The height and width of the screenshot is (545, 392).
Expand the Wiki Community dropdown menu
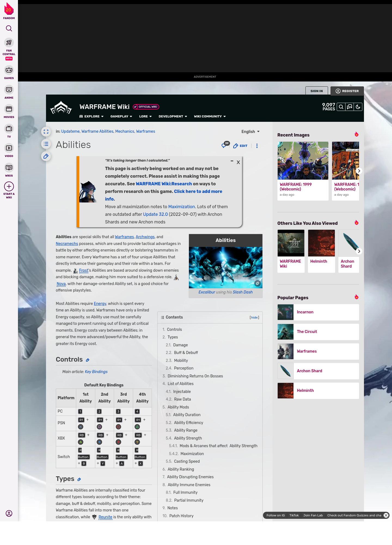(210, 116)
